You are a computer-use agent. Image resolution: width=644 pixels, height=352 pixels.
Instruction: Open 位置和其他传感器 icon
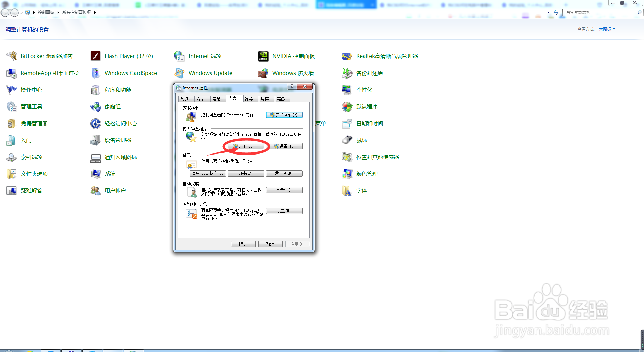coord(347,157)
